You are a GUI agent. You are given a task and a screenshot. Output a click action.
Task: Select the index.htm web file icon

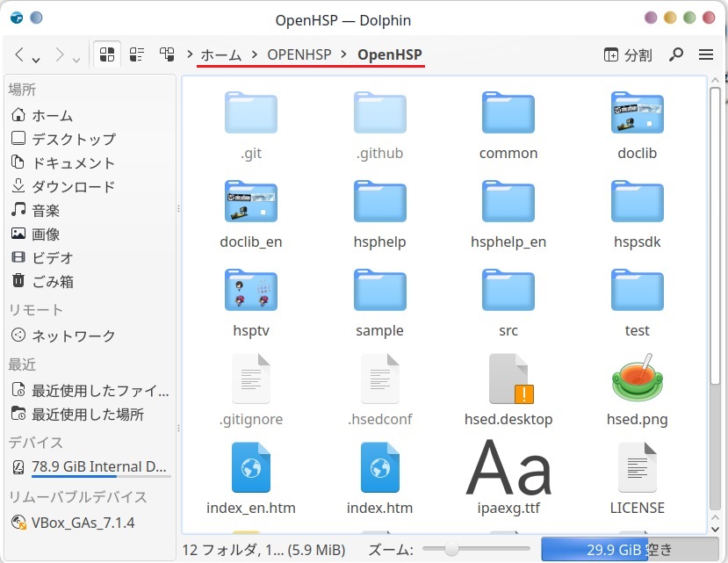(x=379, y=467)
